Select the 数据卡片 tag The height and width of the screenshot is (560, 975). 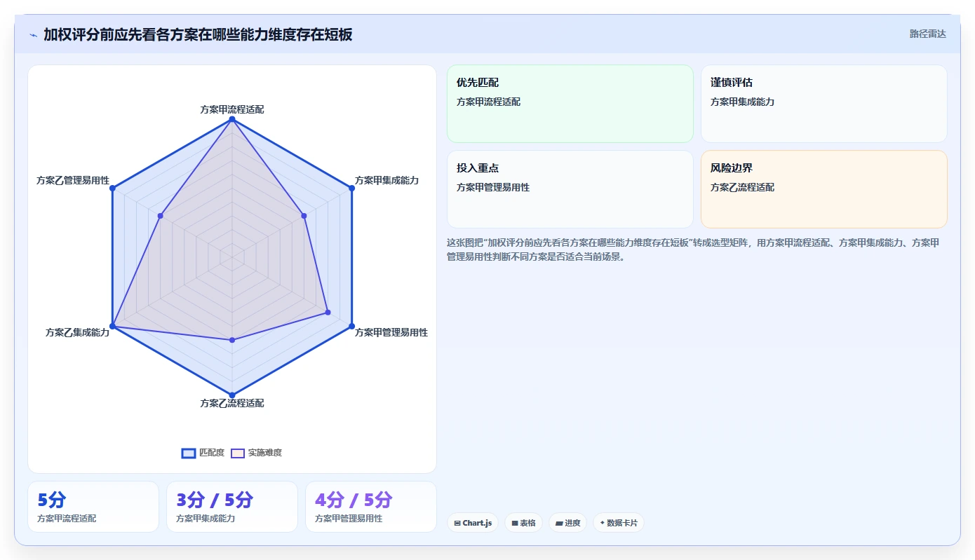(x=619, y=523)
